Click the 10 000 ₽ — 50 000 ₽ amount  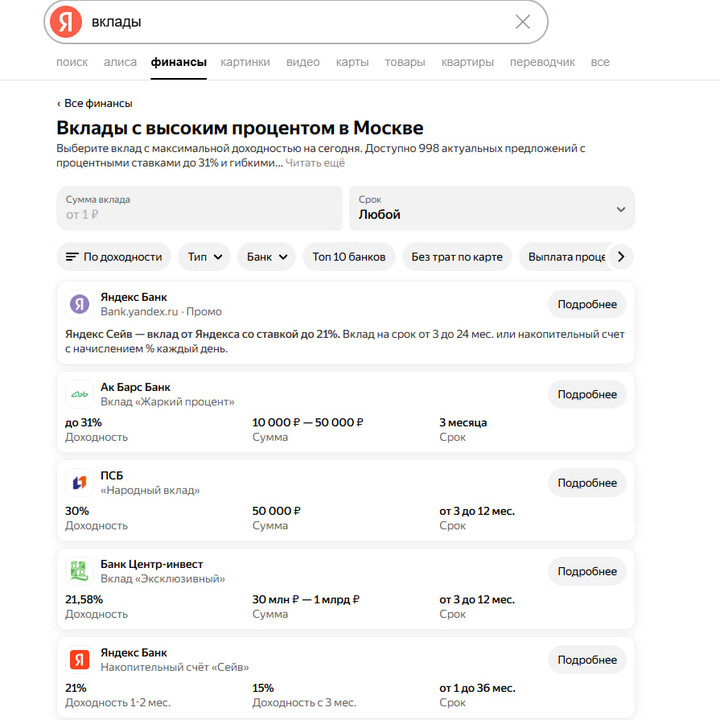tap(308, 422)
